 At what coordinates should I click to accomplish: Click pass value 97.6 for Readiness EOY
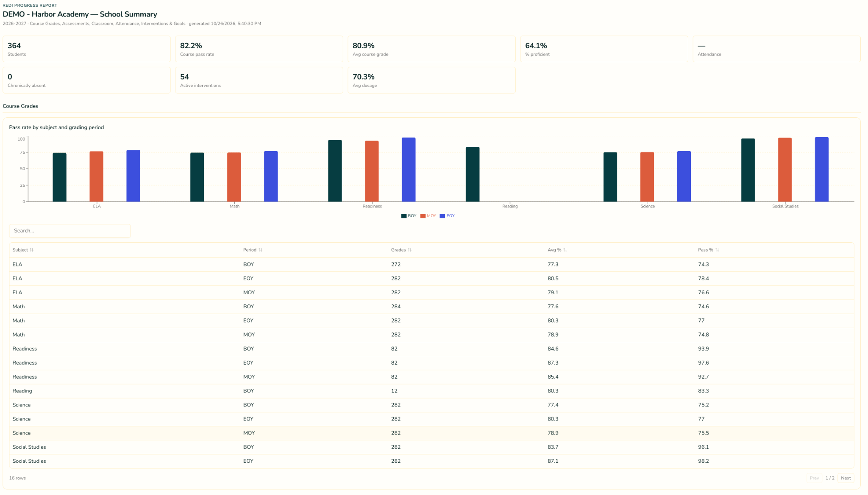[x=704, y=363]
